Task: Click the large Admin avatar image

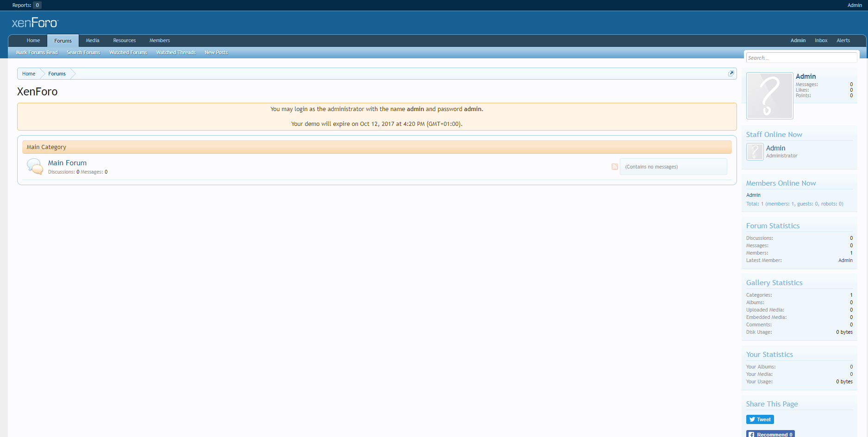Action: 769,96
